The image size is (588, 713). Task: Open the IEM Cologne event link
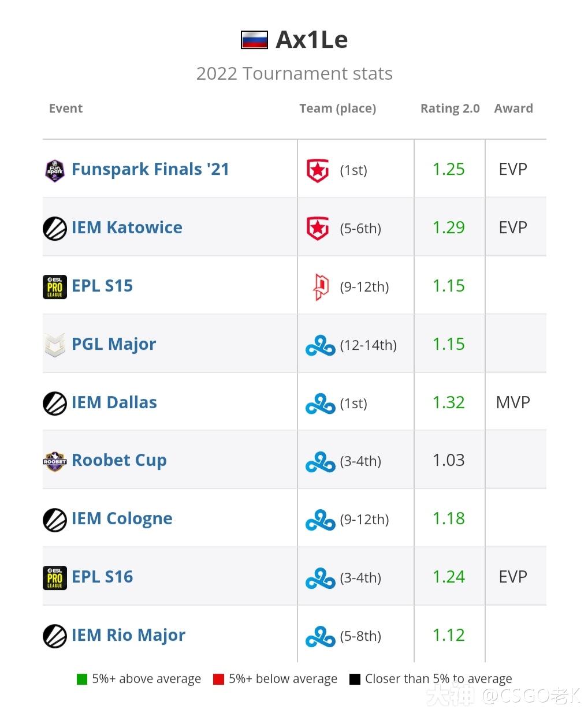click(122, 518)
